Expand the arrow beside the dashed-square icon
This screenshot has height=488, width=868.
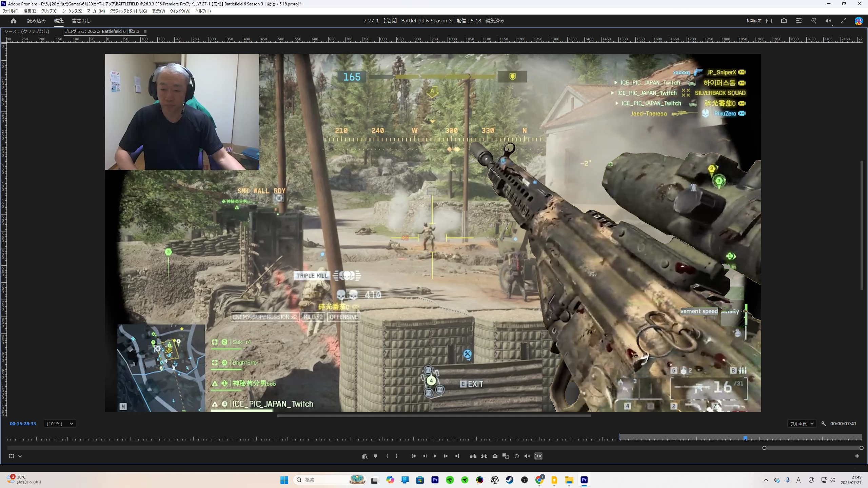pos(20,456)
